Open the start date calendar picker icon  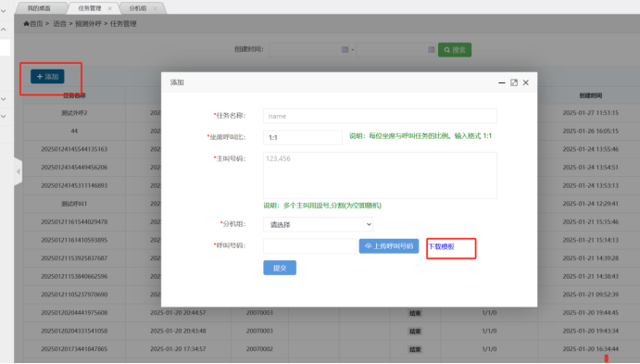point(345,49)
